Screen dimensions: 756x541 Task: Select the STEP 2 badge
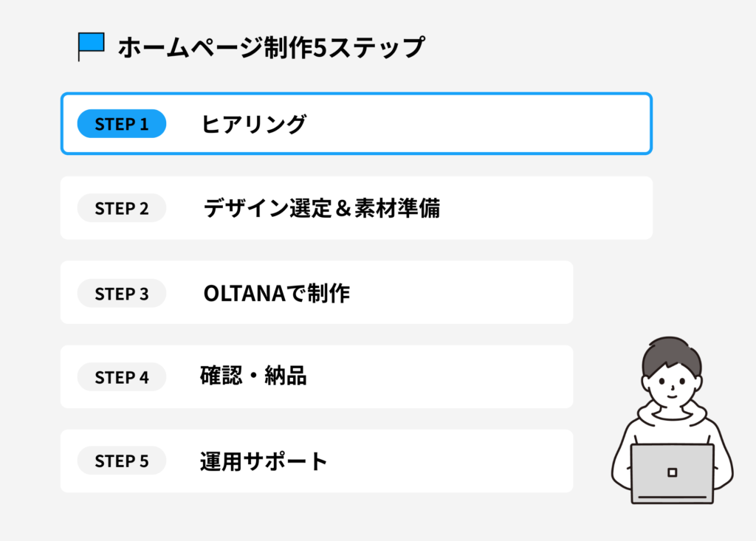tap(122, 209)
